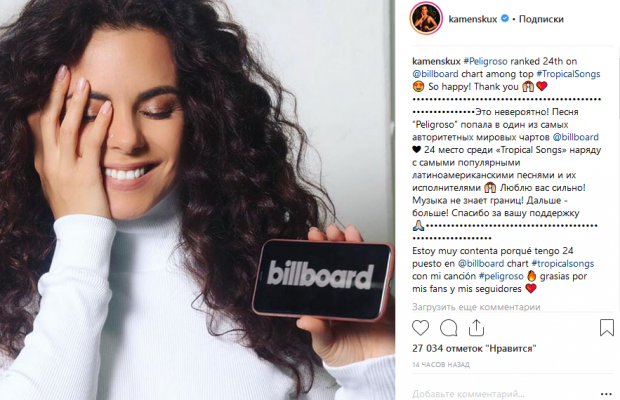This screenshot has width=620, height=400.
Task: Open comments via speech bubble icon
Action: 449,328
